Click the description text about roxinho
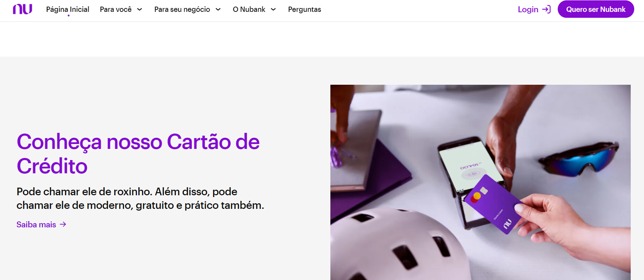The image size is (644, 280). coord(140,198)
